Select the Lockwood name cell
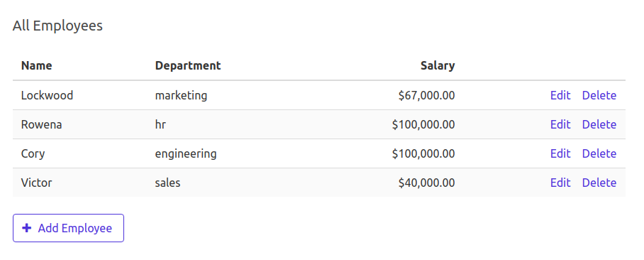 [x=48, y=95]
